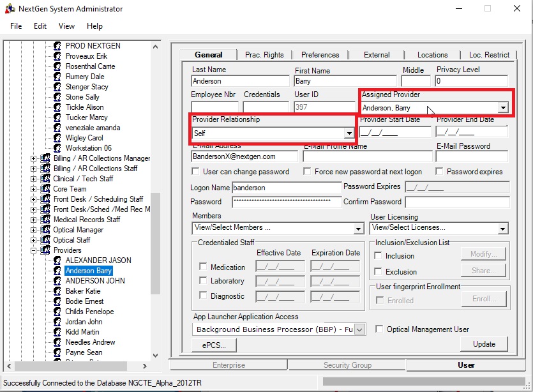Click the E-Mail Address field

tap(244, 156)
